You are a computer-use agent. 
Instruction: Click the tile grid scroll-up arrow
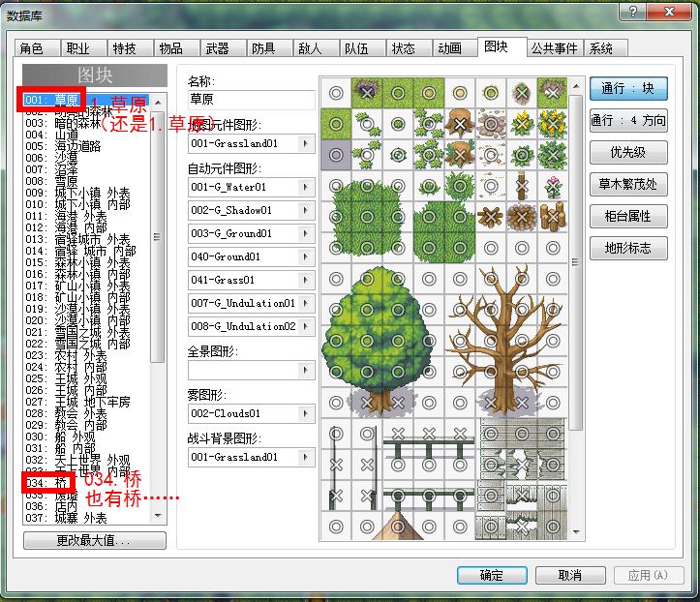pyautogui.click(x=576, y=86)
